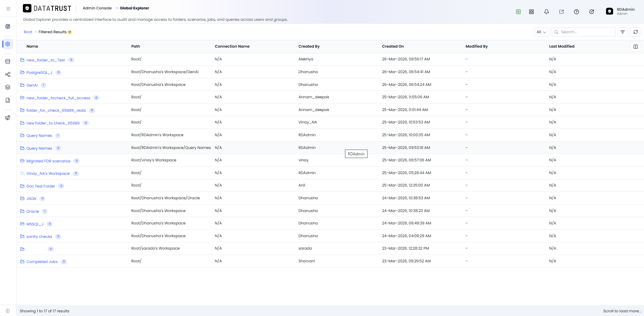Open the new_folder_tocheck_full_access folder
Image resolution: width=644 pixels, height=316 pixels.
(58, 98)
